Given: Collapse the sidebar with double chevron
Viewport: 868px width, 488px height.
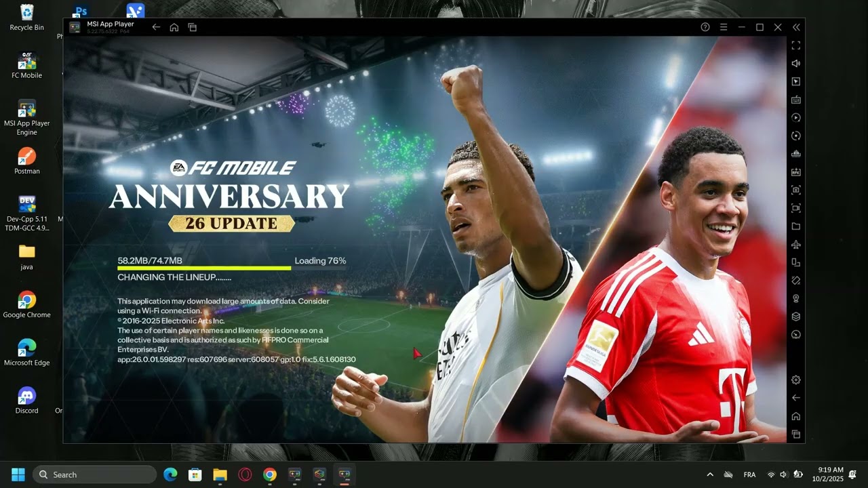Looking at the screenshot, I should (x=796, y=27).
